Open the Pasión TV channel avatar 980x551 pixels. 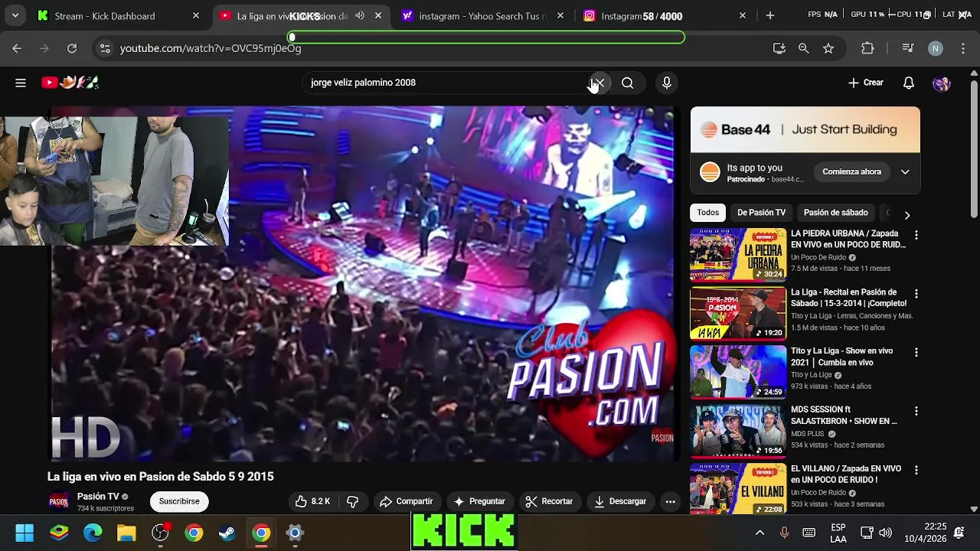point(59,501)
